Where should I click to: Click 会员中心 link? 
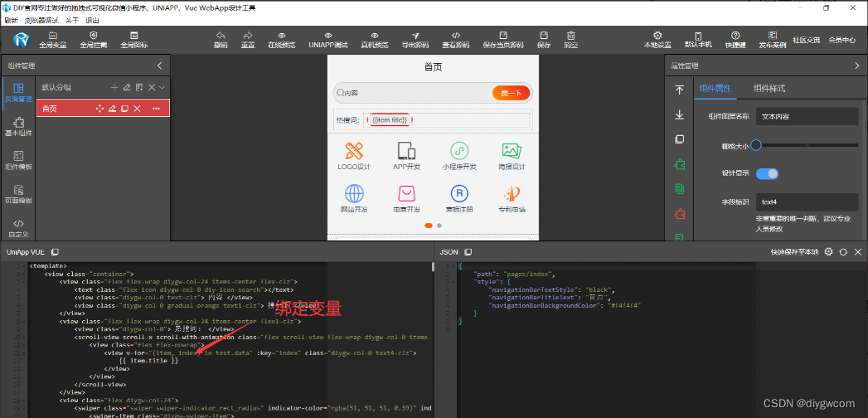point(842,40)
